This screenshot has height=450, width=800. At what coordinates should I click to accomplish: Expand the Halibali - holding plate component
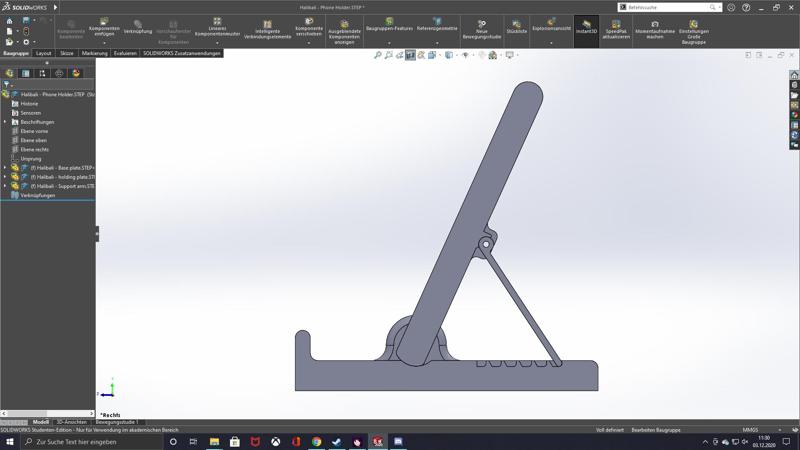(5, 177)
